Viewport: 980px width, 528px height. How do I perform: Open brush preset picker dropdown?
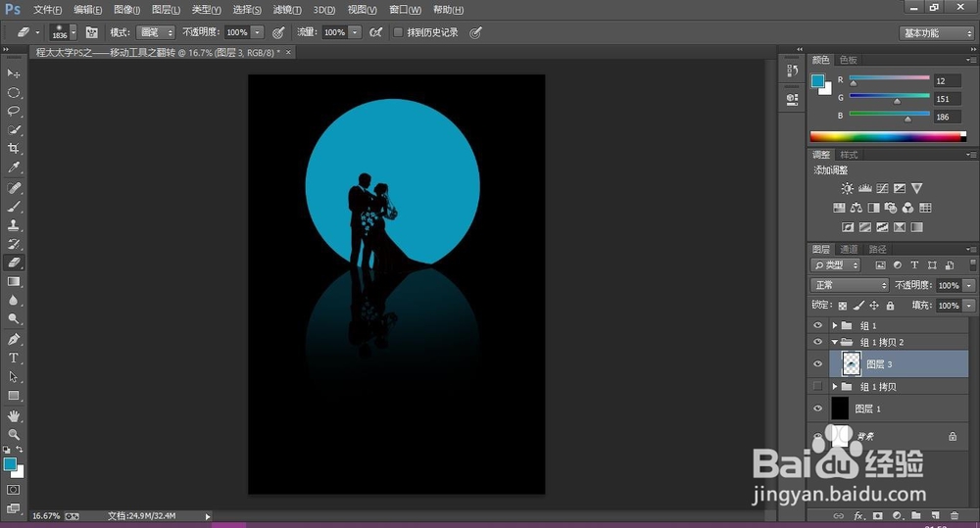point(73,32)
